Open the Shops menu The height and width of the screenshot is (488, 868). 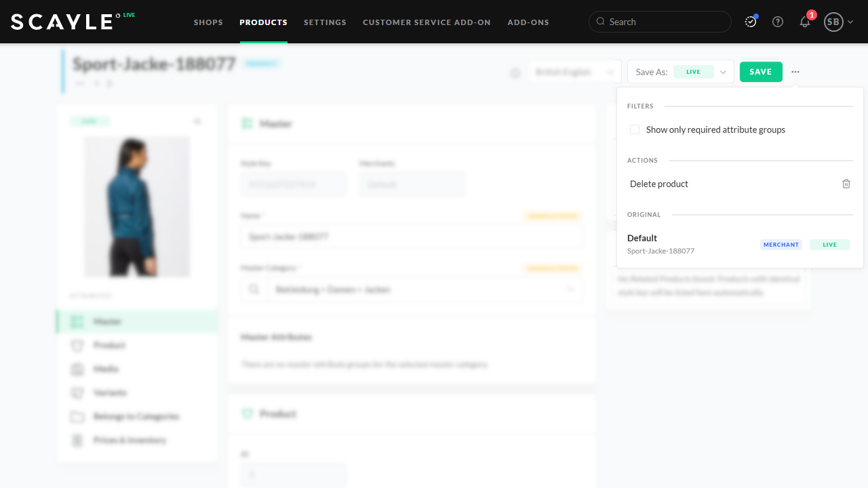click(208, 22)
